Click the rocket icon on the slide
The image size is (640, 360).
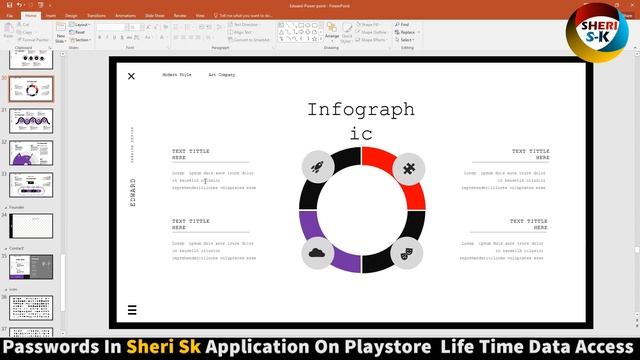pos(318,167)
